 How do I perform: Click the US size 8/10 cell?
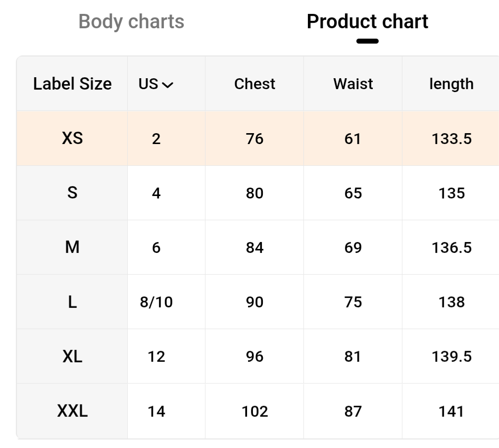[x=156, y=302]
